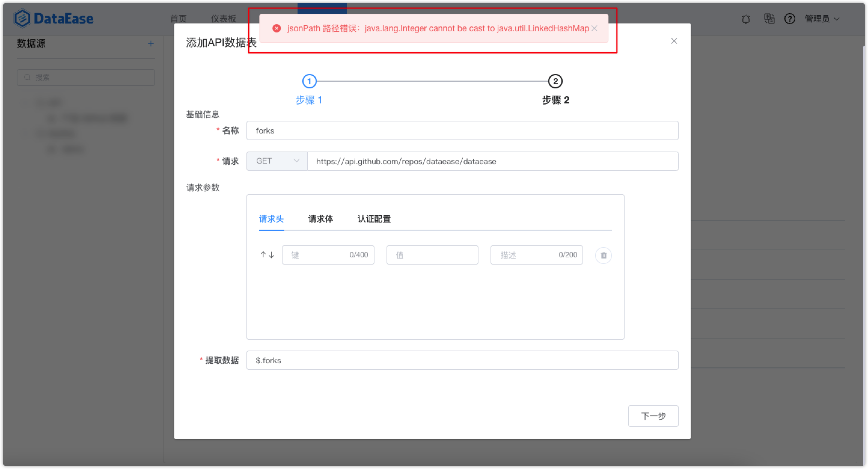Dismiss the jsonPath error notification
The width and height of the screenshot is (868, 469).
[594, 28]
